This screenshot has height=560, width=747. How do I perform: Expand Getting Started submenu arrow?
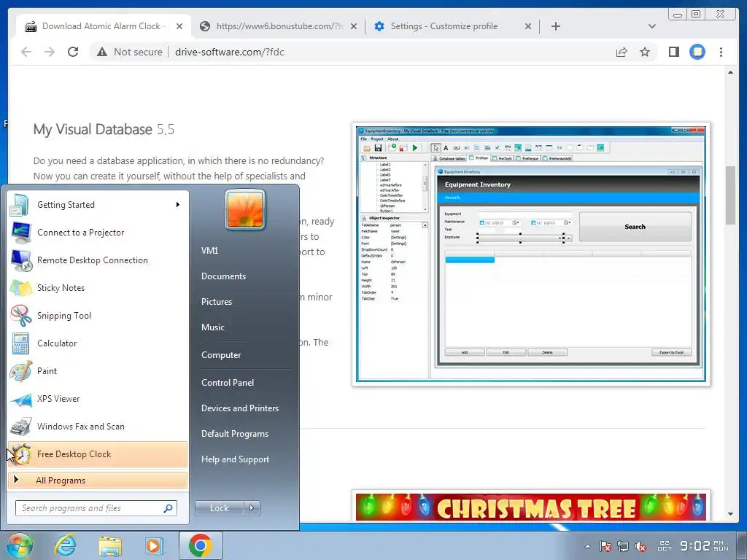point(178,205)
